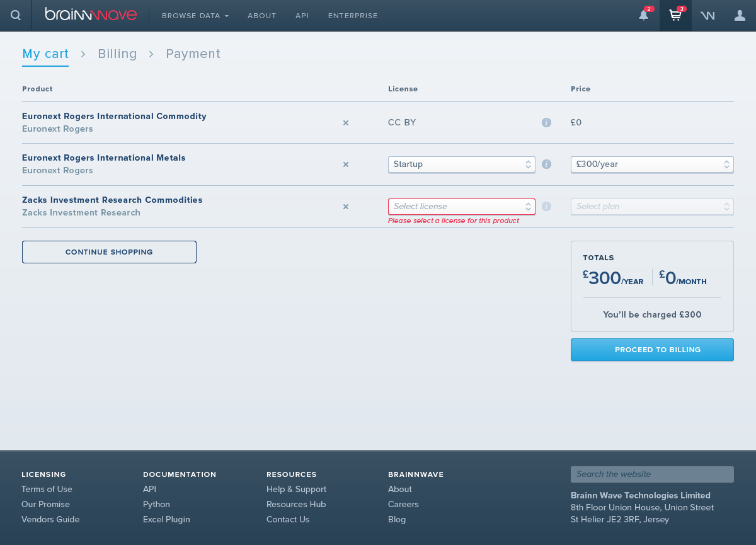Open Excel Plugin footer link
This screenshot has width=756, height=545.
pos(166,520)
